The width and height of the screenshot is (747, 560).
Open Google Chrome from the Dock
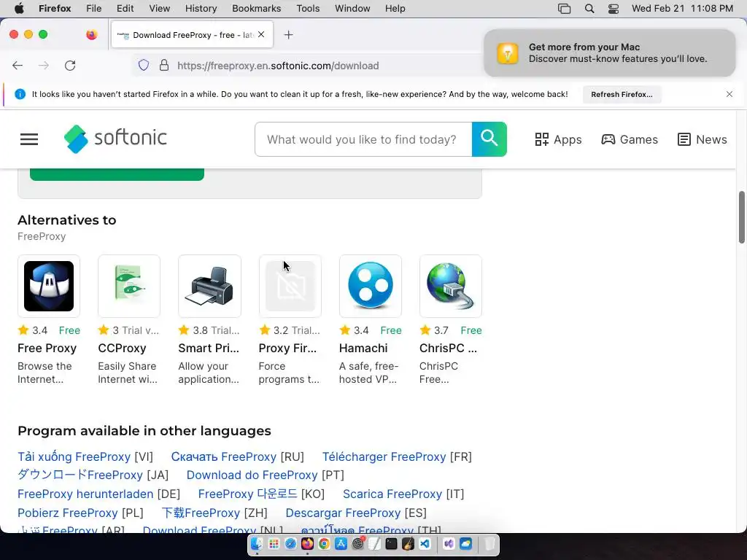pyautogui.click(x=324, y=544)
